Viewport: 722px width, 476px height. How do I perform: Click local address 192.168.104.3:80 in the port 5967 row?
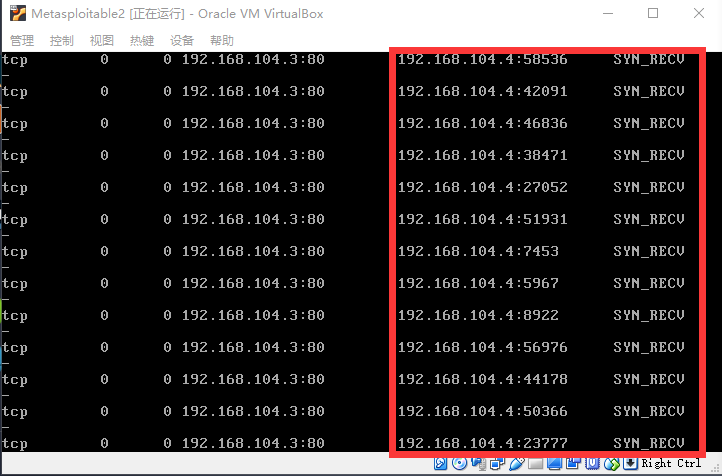253,283
